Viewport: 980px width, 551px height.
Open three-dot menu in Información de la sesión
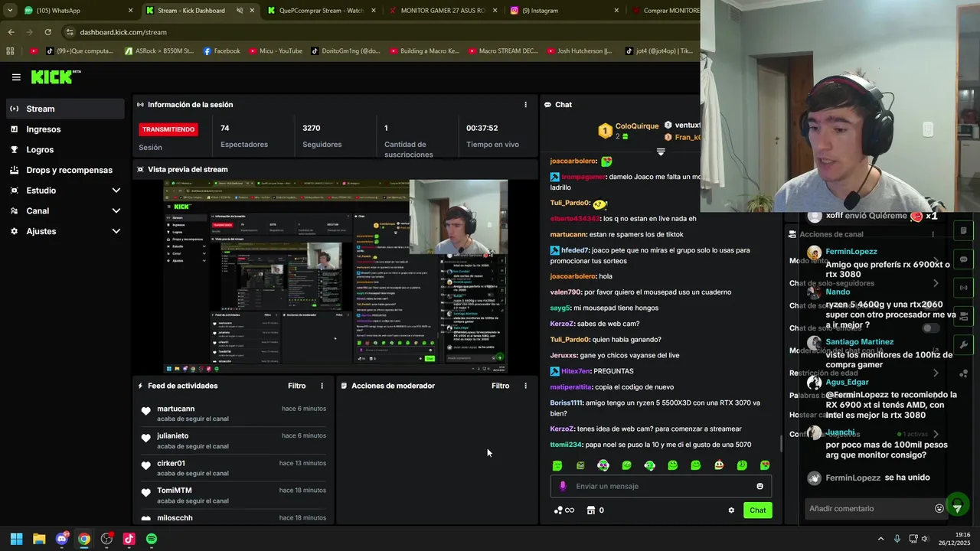pos(525,104)
